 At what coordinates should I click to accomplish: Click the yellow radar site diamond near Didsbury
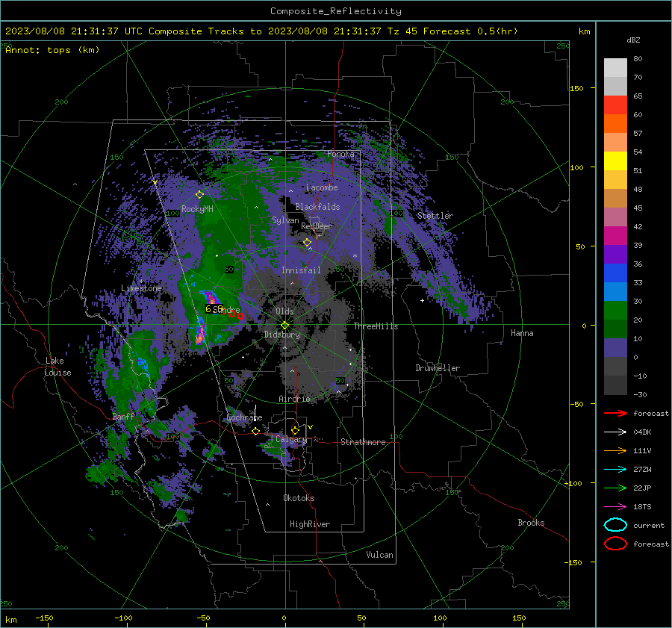tap(284, 326)
